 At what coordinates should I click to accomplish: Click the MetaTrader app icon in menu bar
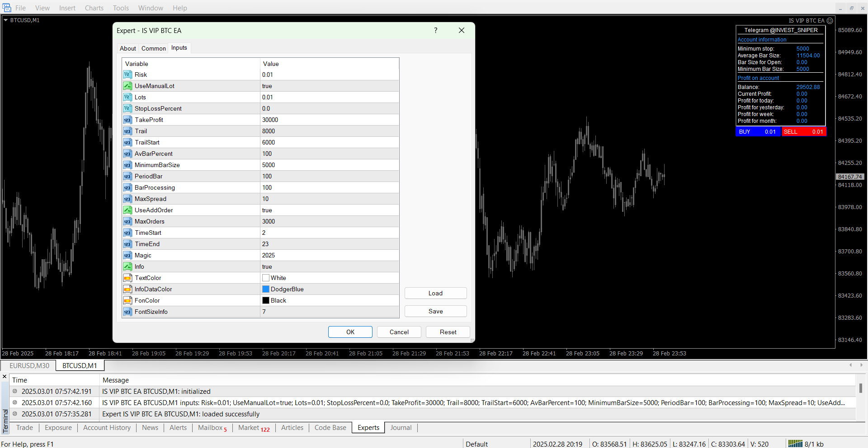[x=7, y=8]
